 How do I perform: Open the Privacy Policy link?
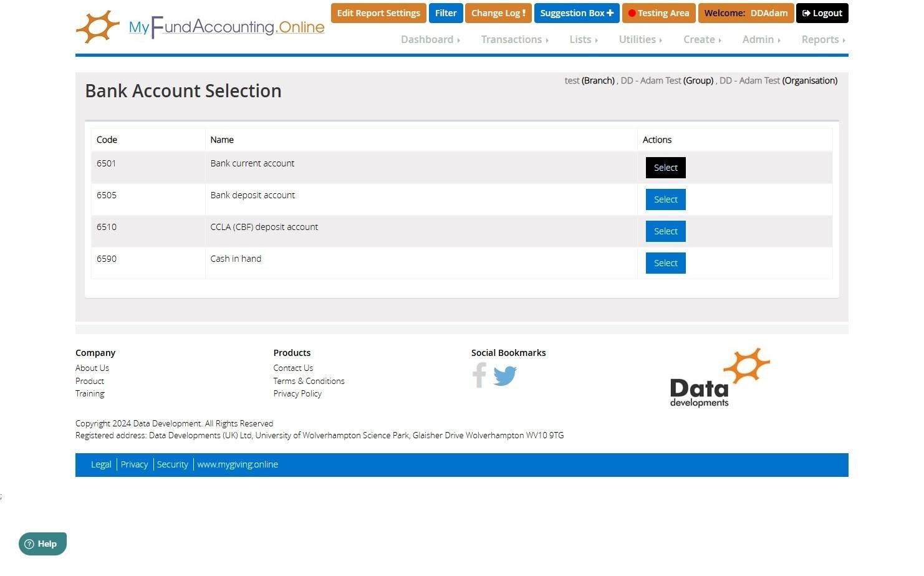tap(297, 393)
